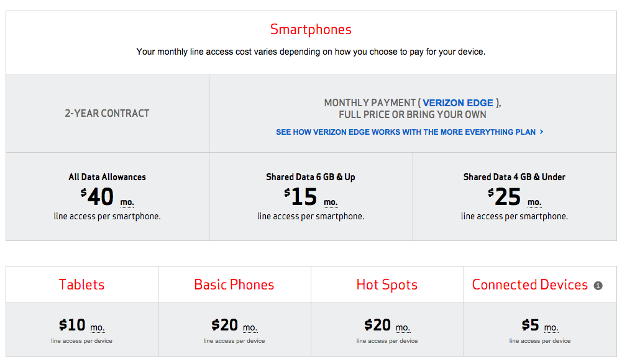Select the red Smartphones heading

[311, 29]
